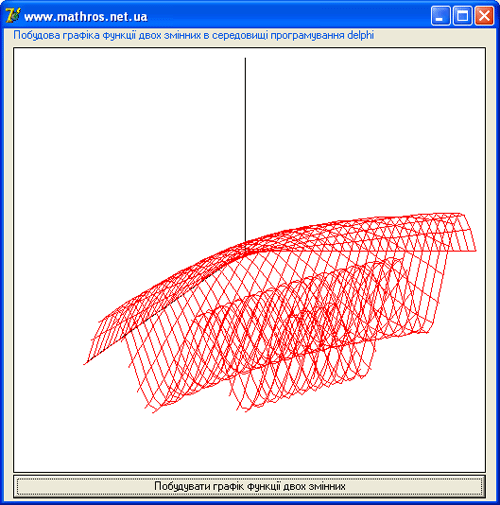Click the window title 'www.mathros.net.ua'

[86, 17]
